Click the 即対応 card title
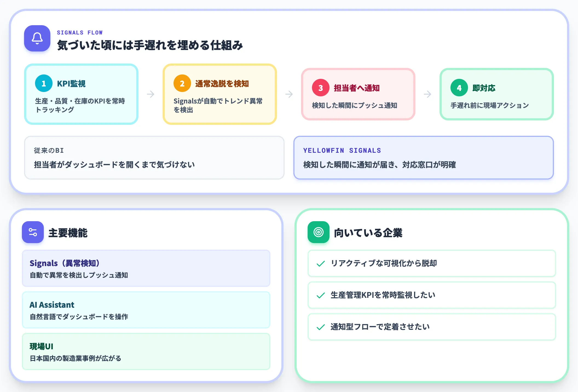Viewport: 578px width, 392px height. tap(484, 88)
